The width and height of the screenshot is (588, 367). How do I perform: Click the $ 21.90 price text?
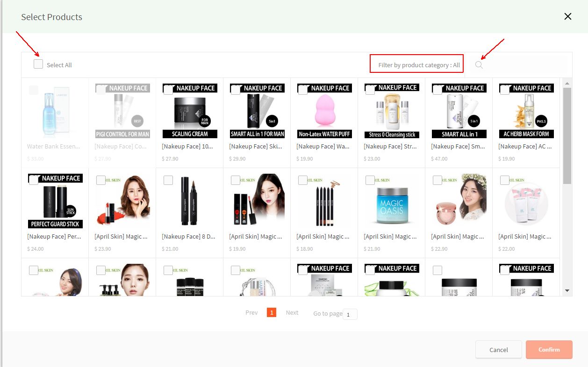pyautogui.click(x=372, y=249)
